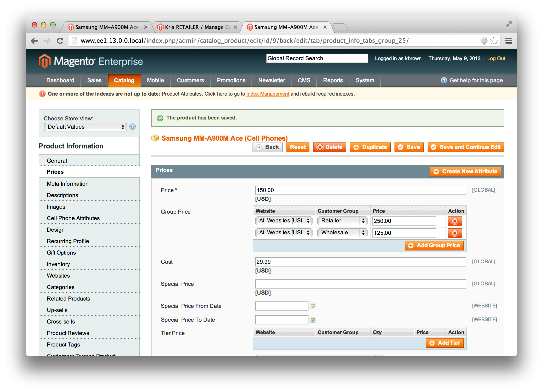Click the Add Tier button
The height and width of the screenshot is (392, 543).
pos(445,343)
